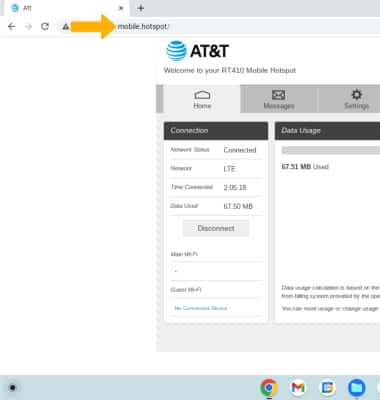The image size is (380, 400).
Task: Open the Files app from the shelf
Action: coord(357,388)
